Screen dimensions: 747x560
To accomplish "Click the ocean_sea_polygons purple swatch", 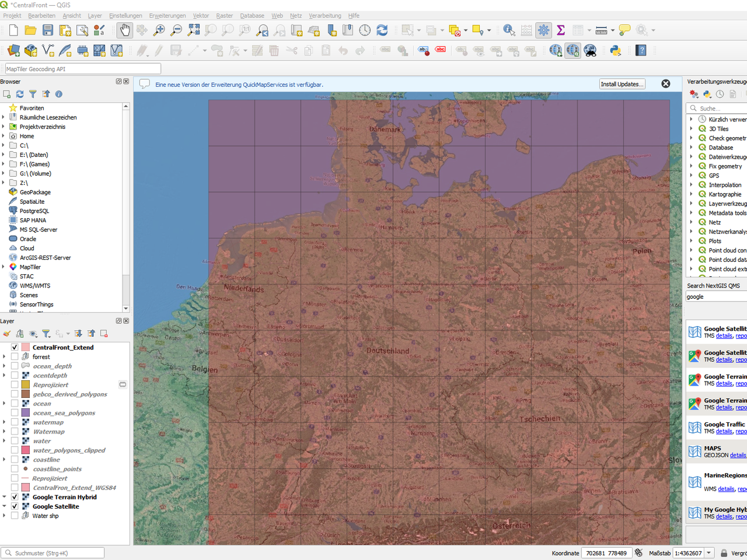I will point(26,413).
